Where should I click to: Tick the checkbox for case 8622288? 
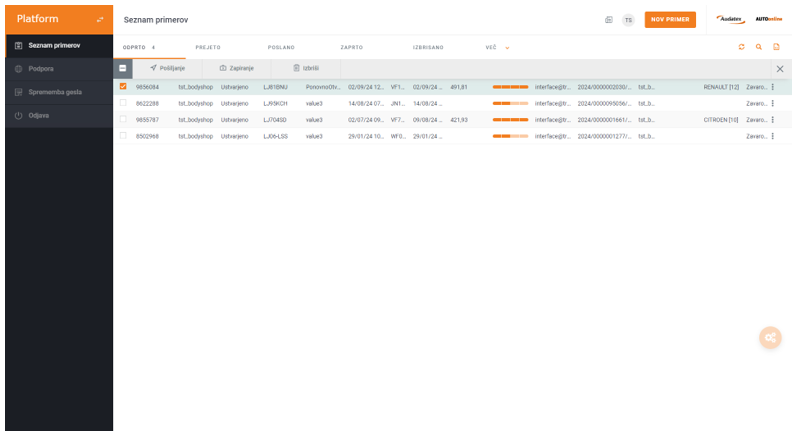(123, 103)
